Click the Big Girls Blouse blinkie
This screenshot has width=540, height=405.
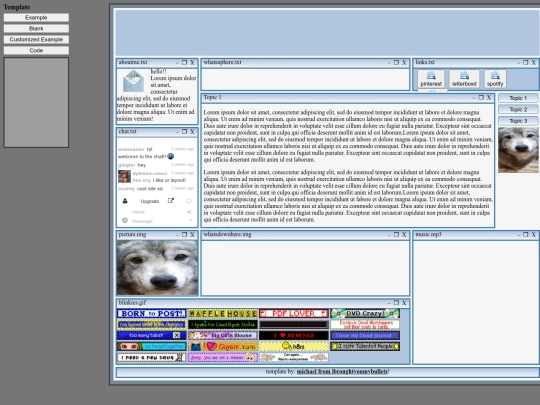(223, 335)
